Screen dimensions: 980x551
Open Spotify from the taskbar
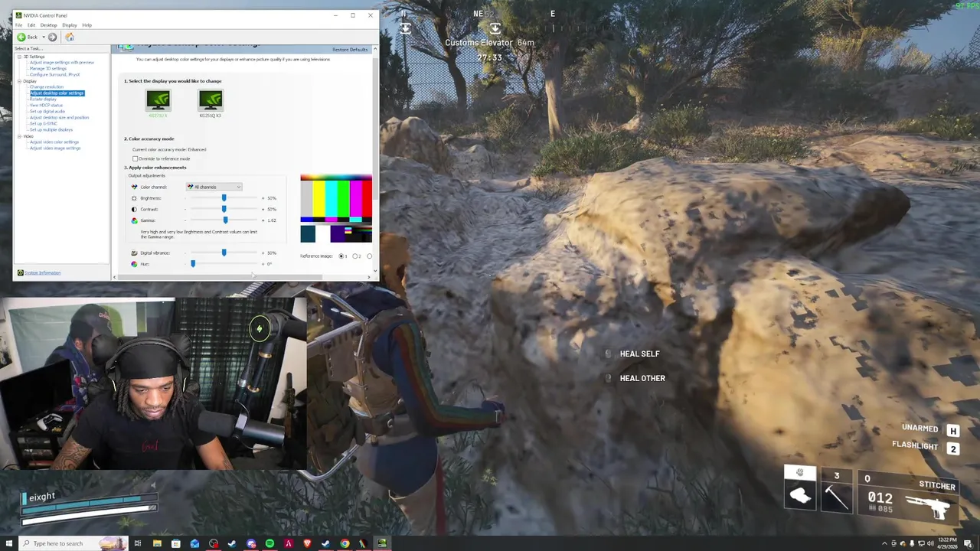[269, 543]
